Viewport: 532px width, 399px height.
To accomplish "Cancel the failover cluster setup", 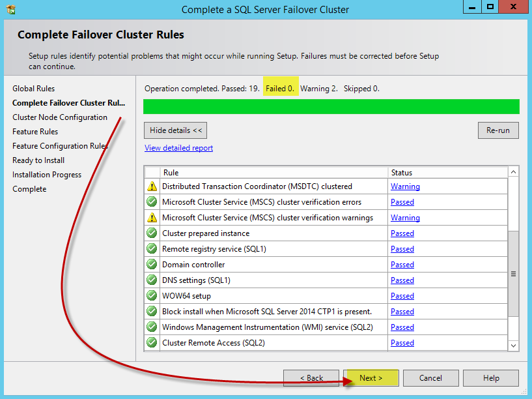I will click(430, 378).
